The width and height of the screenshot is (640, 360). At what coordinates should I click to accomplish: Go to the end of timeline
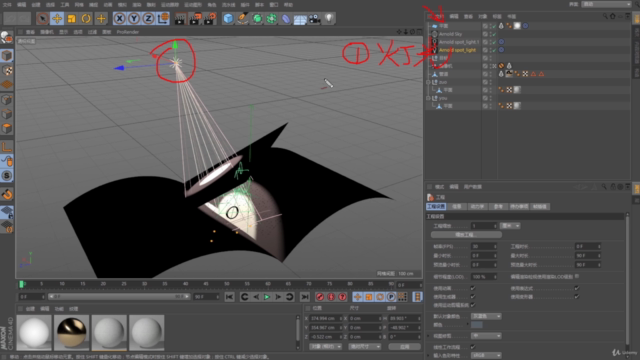click(x=304, y=297)
